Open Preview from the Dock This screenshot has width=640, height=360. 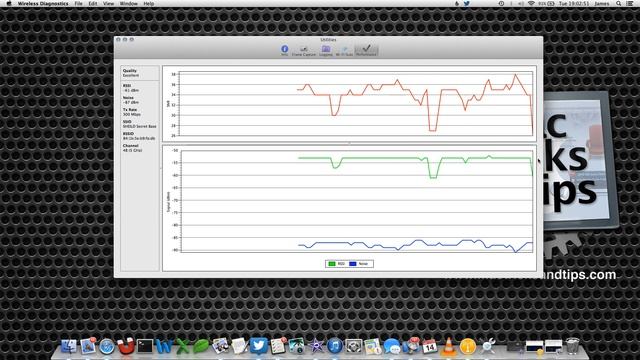tap(220, 346)
